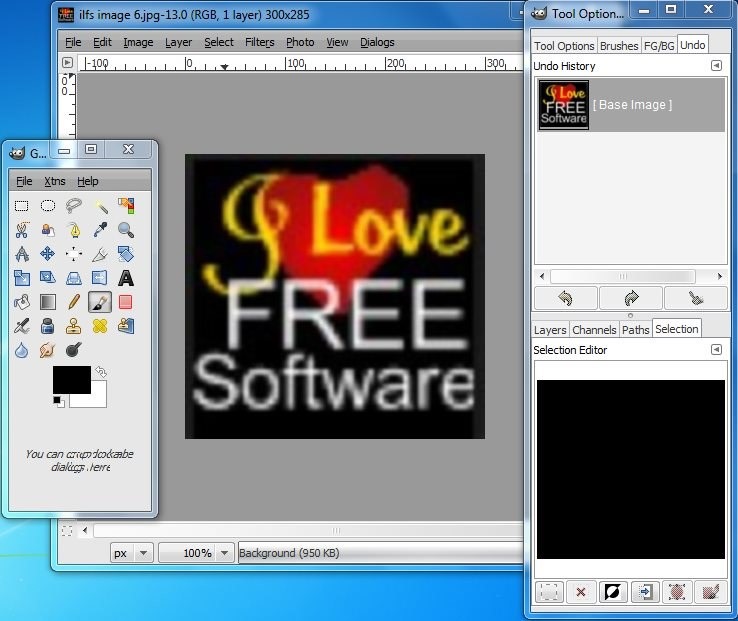Swap foreground and background colors arrow

coord(101,372)
